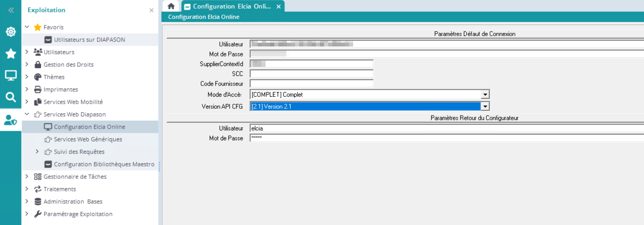Expand the Utilisateurs tree node

[x=27, y=52]
